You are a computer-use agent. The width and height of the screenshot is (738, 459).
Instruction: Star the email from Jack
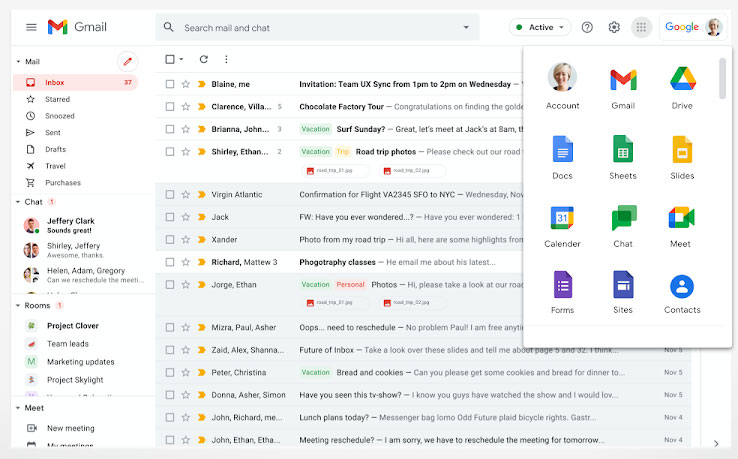186,217
